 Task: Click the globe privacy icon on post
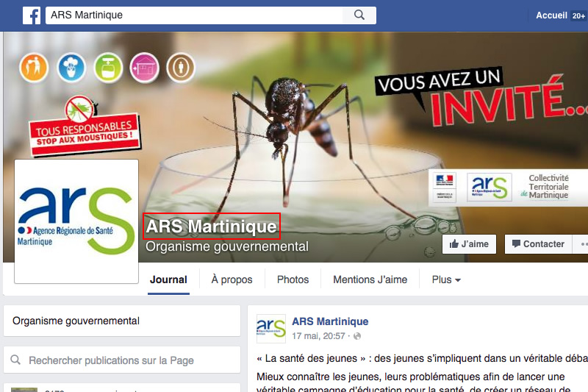coord(357,336)
